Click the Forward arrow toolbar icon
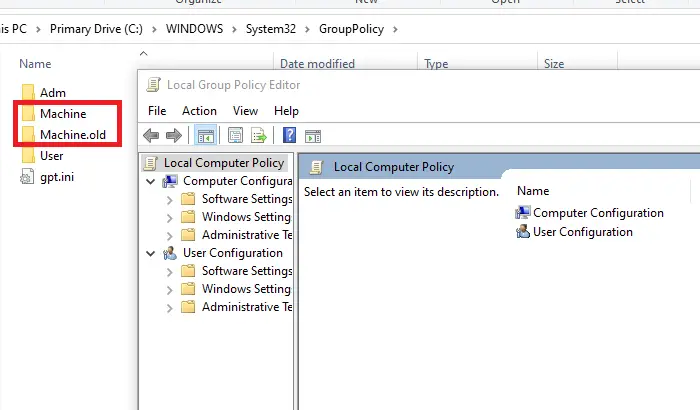The width and height of the screenshot is (700, 410). tap(174, 135)
